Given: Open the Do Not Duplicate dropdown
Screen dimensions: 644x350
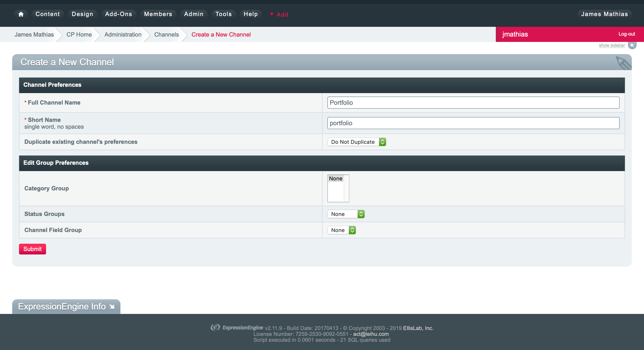Looking at the screenshot, I should point(357,142).
